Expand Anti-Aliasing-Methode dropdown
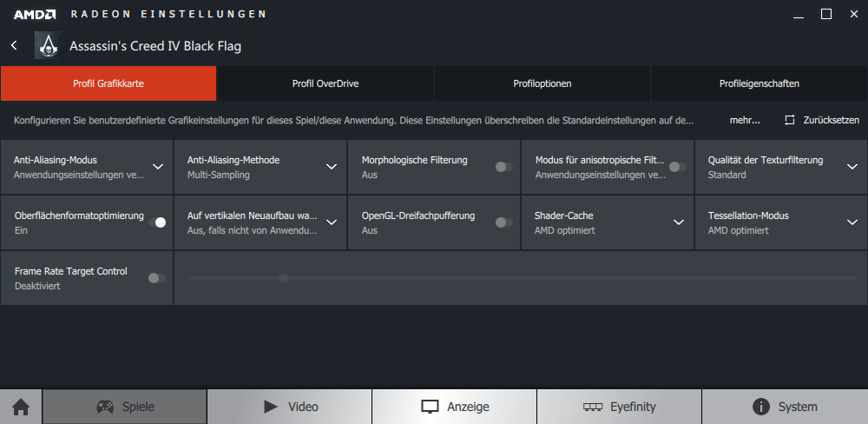The width and height of the screenshot is (868, 424). 332,167
